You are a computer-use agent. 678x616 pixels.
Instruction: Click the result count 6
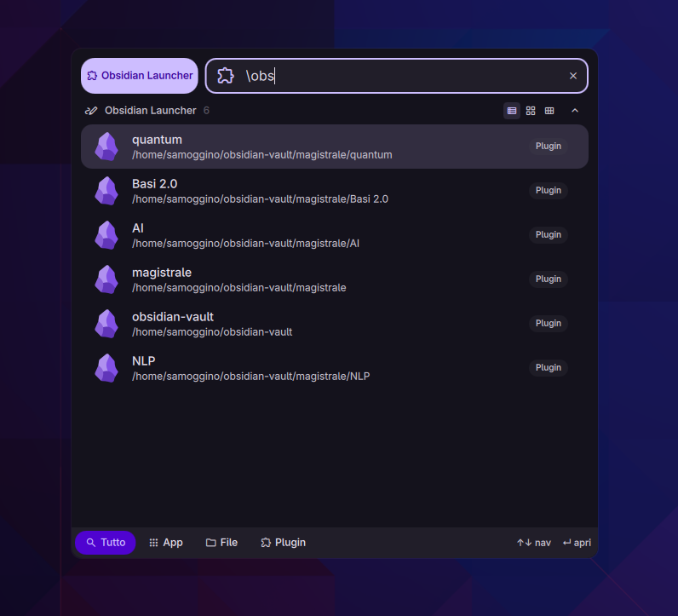pyautogui.click(x=206, y=111)
